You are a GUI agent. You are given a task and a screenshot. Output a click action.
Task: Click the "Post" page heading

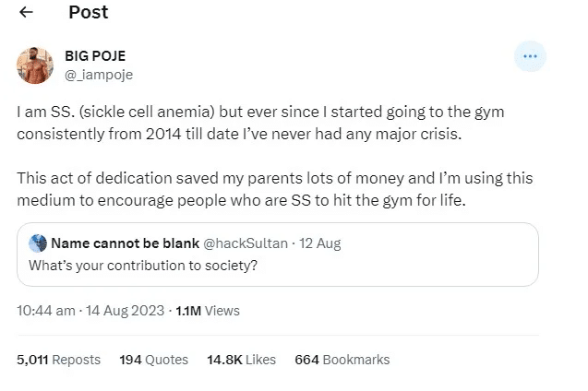(89, 13)
